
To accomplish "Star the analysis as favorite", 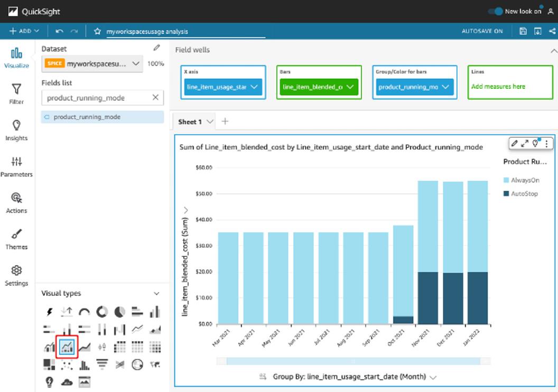I will pyautogui.click(x=97, y=31).
